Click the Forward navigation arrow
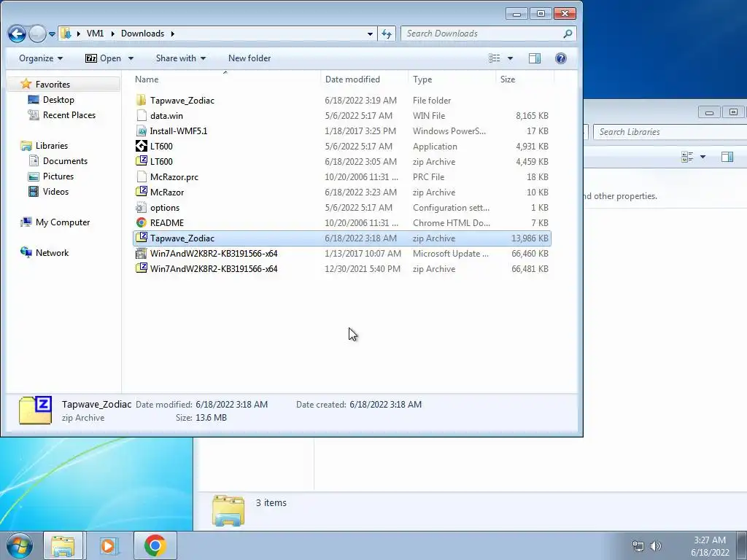747x560 pixels. [x=37, y=34]
